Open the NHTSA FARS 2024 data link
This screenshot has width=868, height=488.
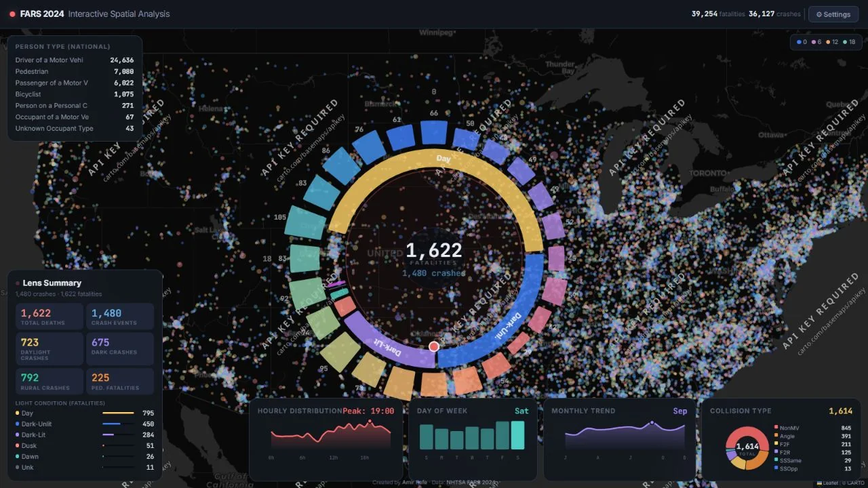471,483
